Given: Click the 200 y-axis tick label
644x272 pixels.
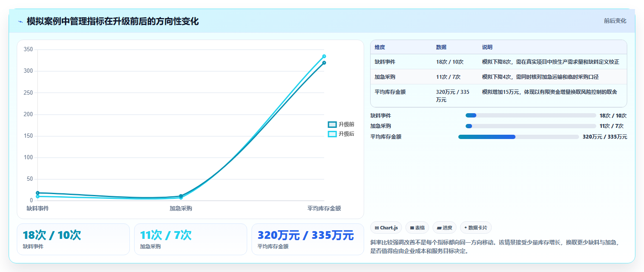Looking at the screenshot, I should pyautogui.click(x=28, y=114).
